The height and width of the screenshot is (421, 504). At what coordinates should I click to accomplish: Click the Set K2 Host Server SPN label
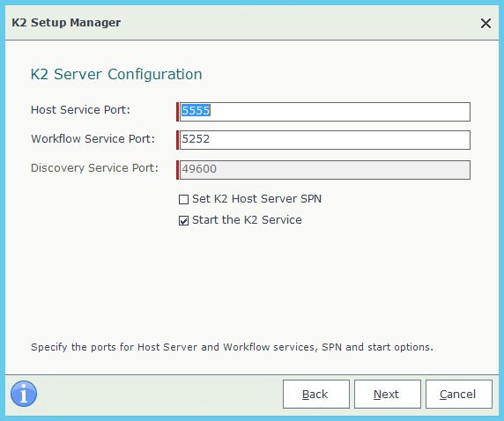256,199
